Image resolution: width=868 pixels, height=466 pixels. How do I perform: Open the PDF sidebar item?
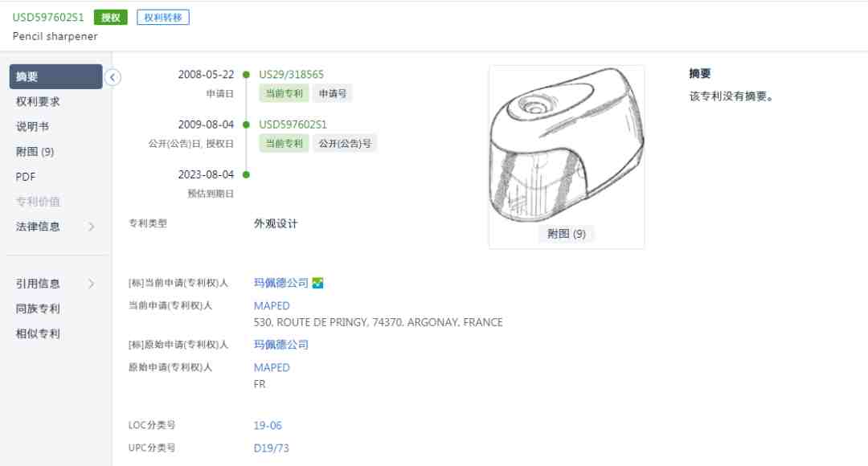[26, 177]
